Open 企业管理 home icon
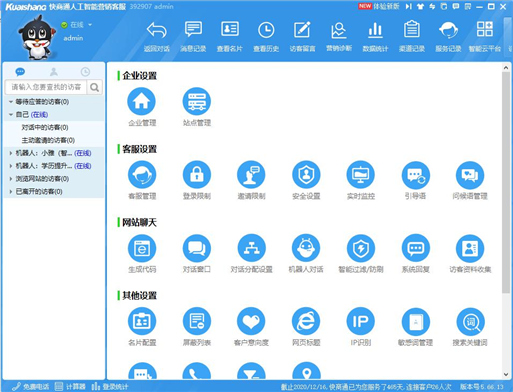This screenshot has height=392, width=513. (142, 101)
